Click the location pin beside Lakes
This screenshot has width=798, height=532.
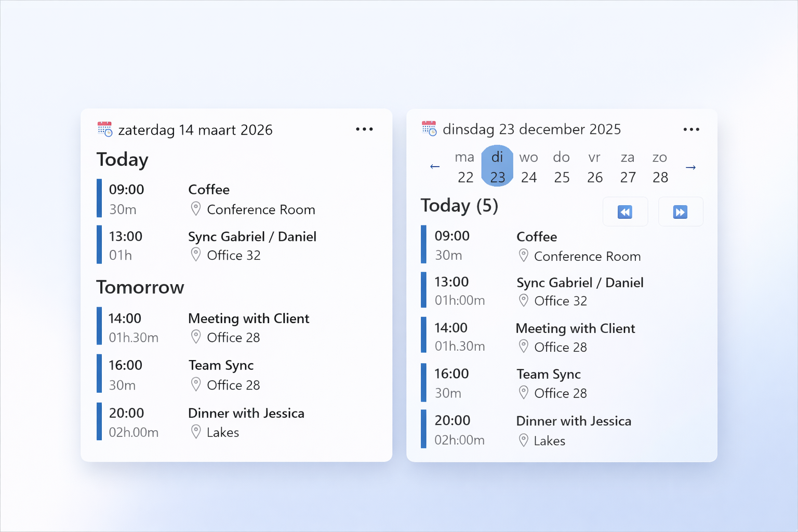point(196,432)
